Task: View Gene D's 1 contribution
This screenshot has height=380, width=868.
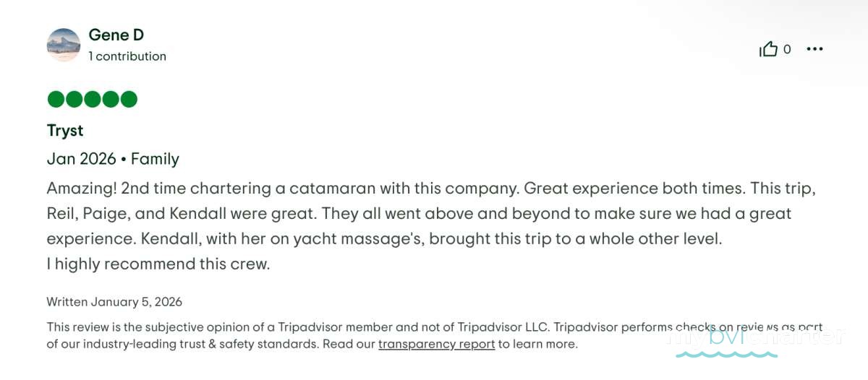Action: 127,56
